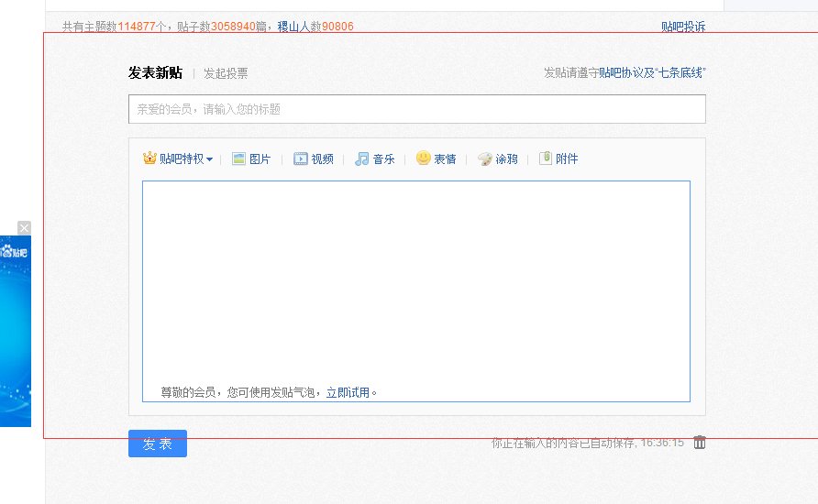Switch to 发起投票 tab

point(226,73)
